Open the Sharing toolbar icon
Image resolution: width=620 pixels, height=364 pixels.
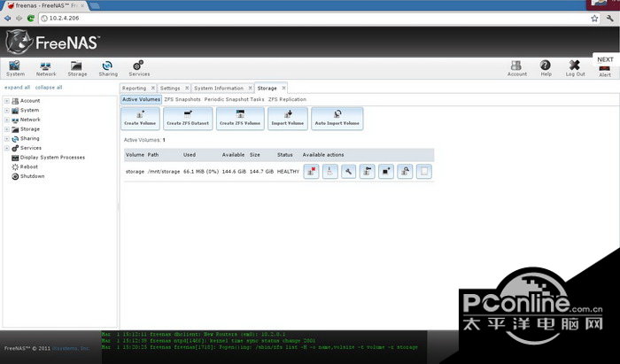108,68
